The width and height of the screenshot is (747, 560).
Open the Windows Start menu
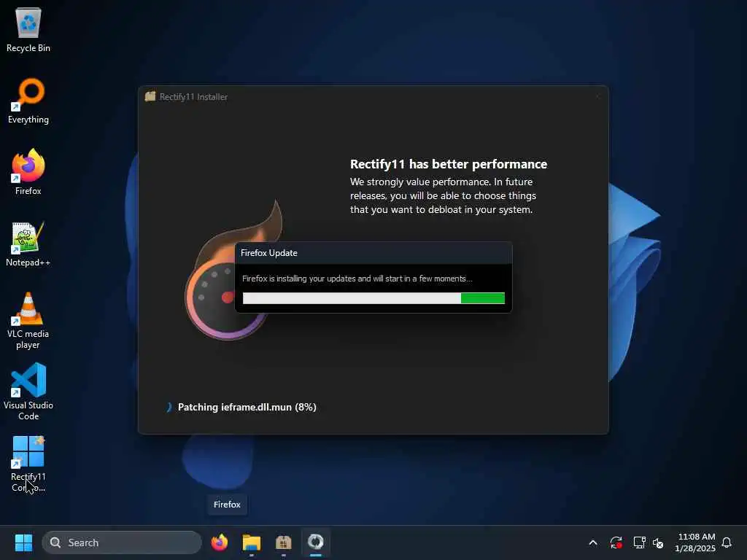[23, 542]
